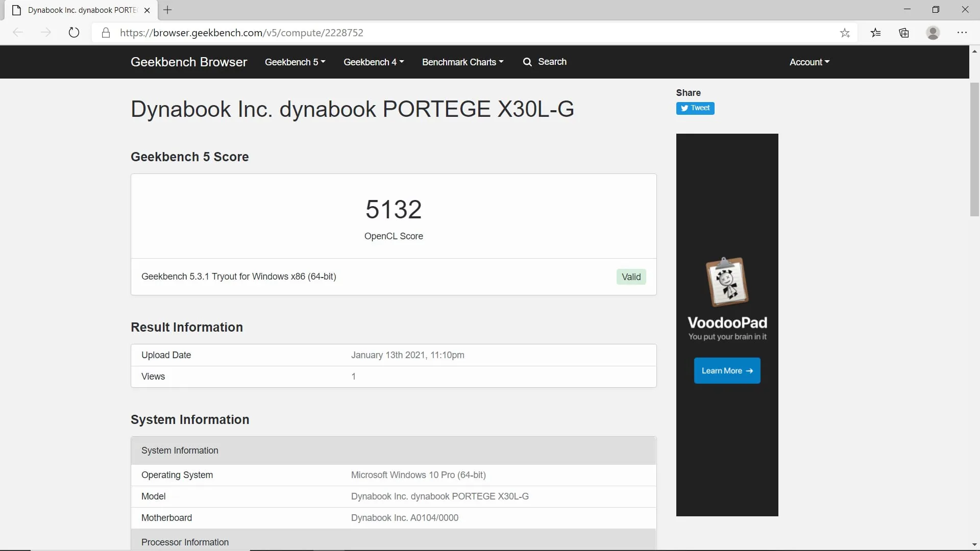Click the Model value PORTEGE X30L-G

pos(439,496)
